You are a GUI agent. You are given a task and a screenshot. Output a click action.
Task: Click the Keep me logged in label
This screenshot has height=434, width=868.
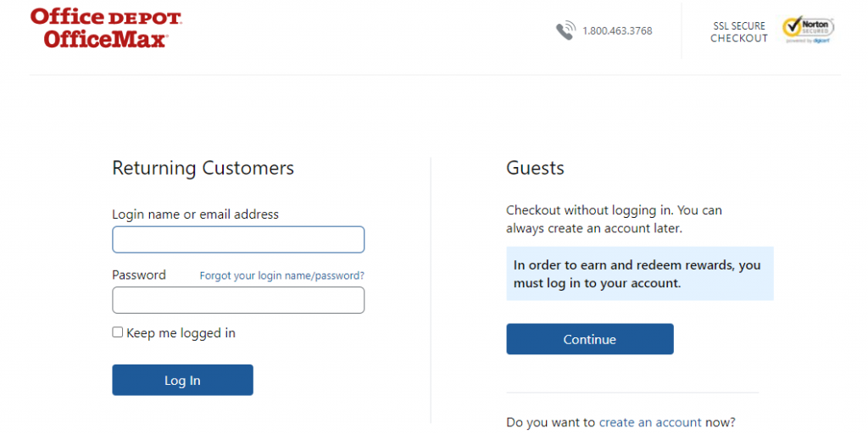tap(181, 333)
